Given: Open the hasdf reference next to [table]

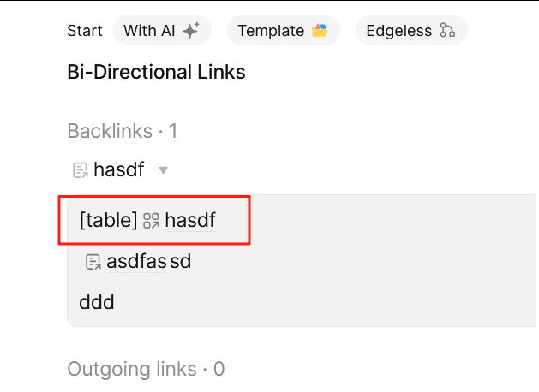Looking at the screenshot, I should [x=189, y=221].
